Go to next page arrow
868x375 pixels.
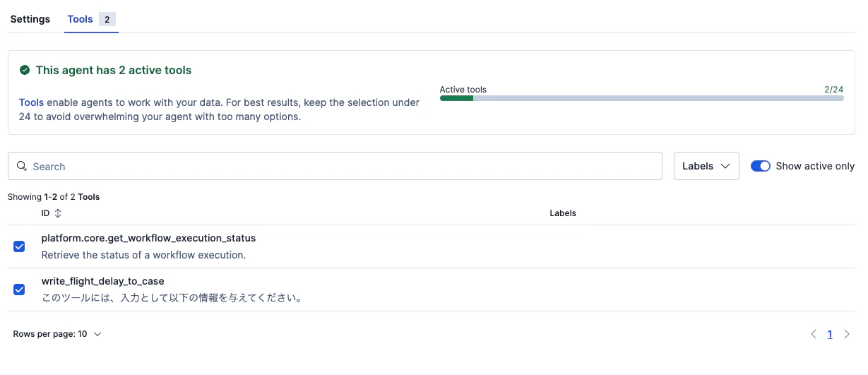click(x=847, y=334)
